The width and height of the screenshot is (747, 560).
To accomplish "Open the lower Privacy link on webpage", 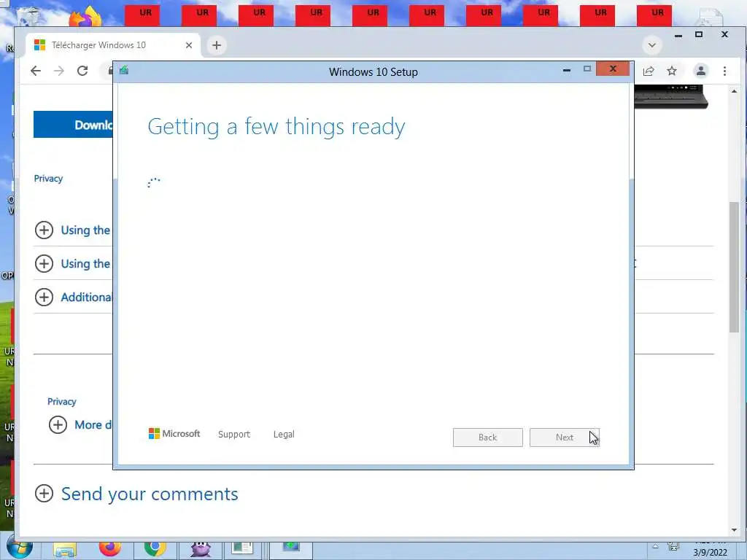I will [61, 402].
